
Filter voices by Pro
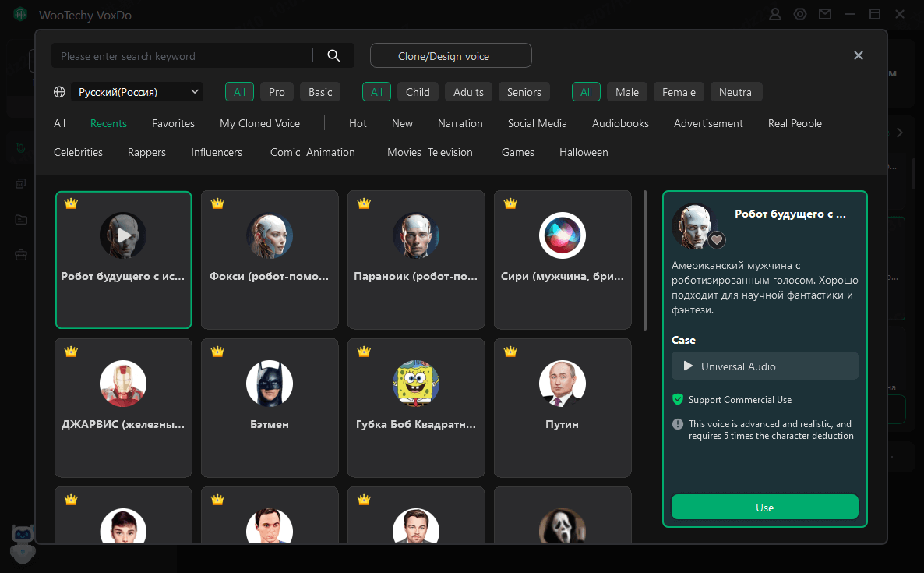click(277, 92)
